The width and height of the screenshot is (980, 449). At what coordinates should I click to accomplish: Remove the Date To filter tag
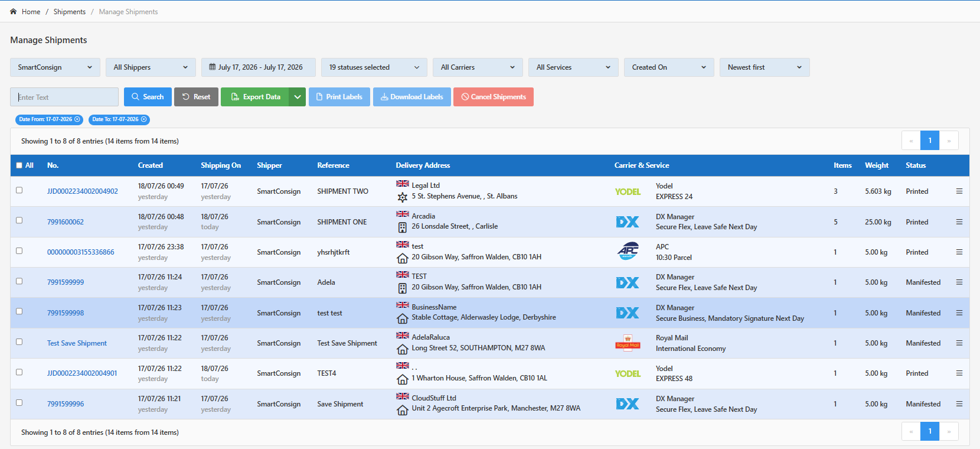[x=143, y=119]
